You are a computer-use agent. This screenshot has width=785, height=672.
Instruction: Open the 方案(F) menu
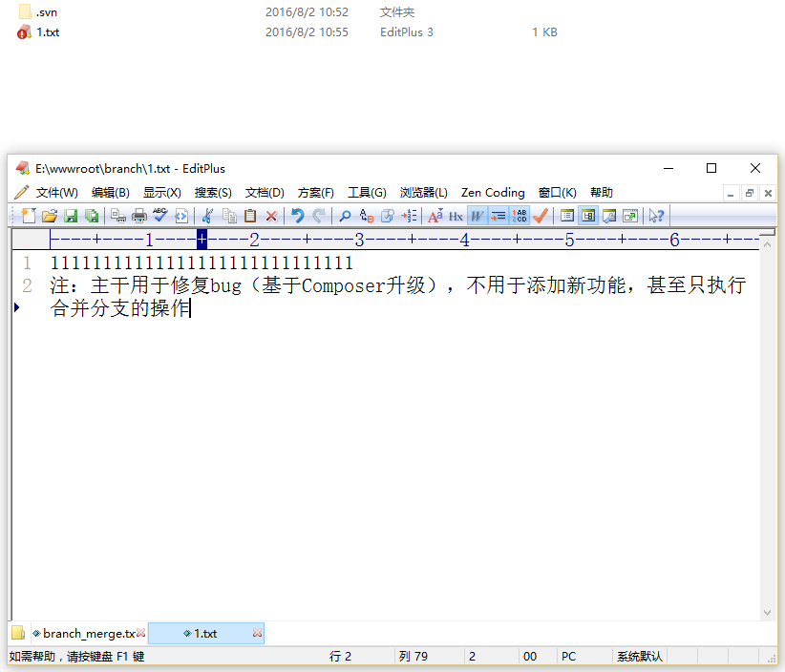tap(316, 193)
